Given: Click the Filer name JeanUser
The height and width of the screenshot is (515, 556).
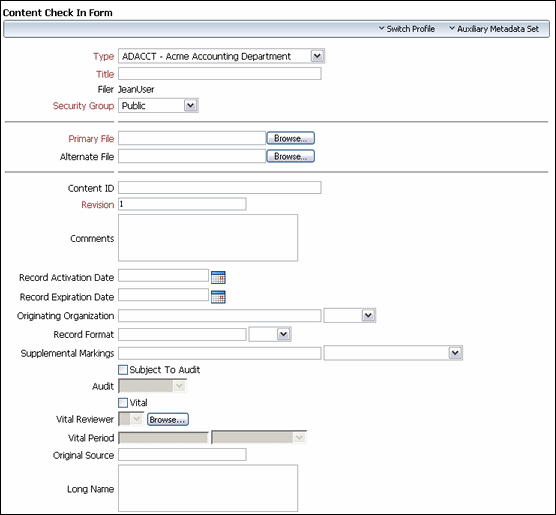Looking at the screenshot, I should coord(136,89).
